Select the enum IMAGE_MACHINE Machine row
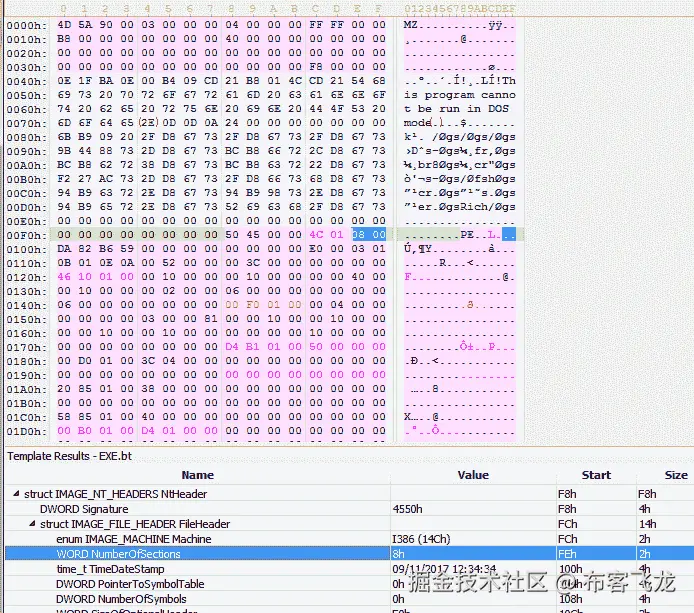694x613 pixels. coord(350,539)
